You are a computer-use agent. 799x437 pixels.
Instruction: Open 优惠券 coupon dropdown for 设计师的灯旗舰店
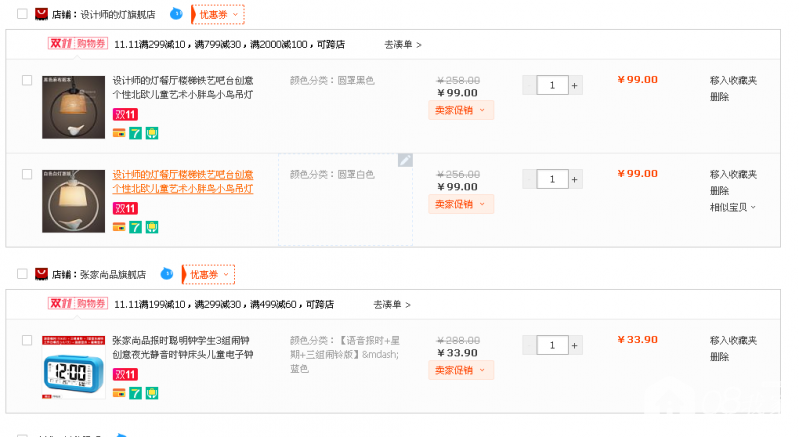pos(217,15)
